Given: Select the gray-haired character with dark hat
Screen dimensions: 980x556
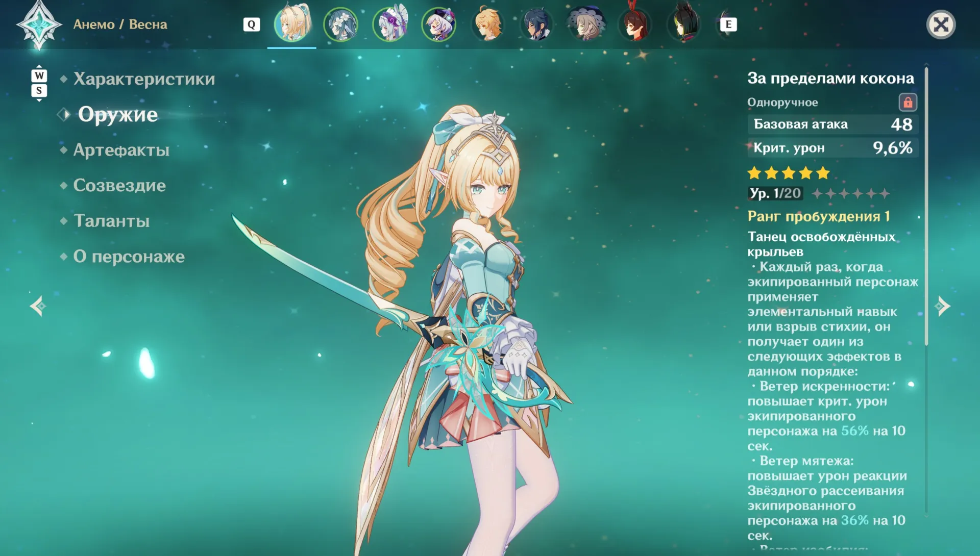Looking at the screenshot, I should (x=586, y=23).
